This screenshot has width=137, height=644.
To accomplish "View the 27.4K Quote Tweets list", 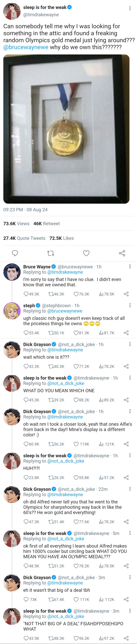I will [24, 238].
